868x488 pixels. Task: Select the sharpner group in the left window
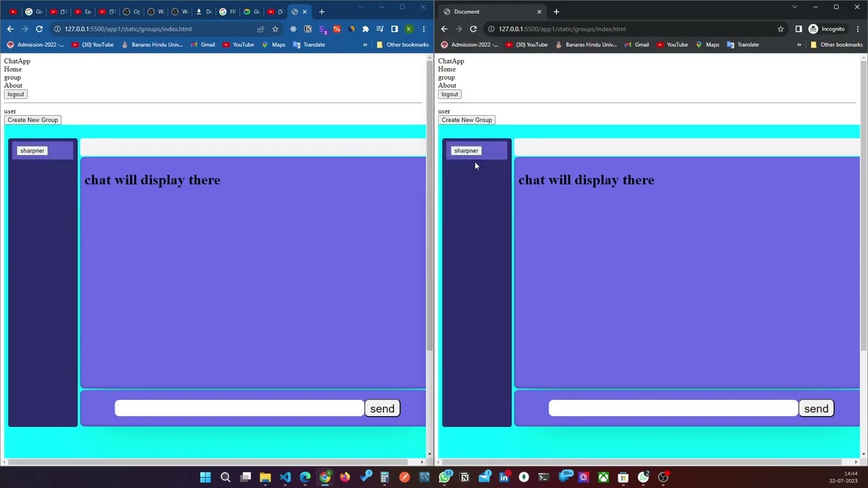pos(32,150)
